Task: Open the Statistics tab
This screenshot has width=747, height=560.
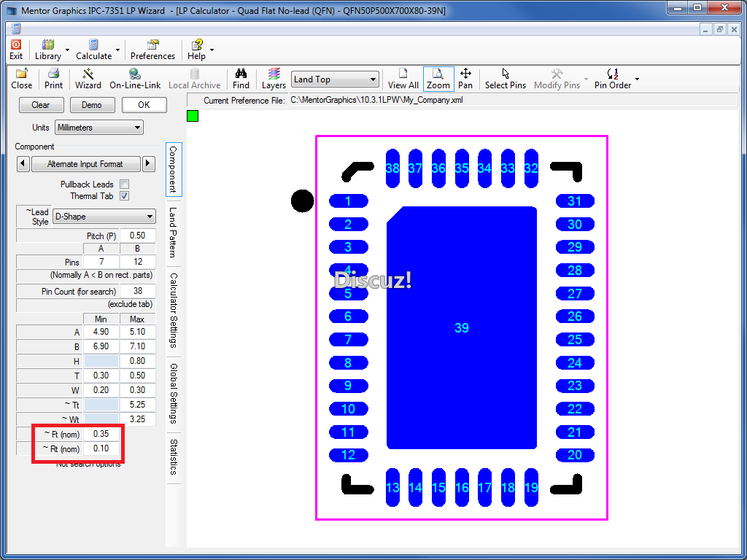Action: click(174, 456)
